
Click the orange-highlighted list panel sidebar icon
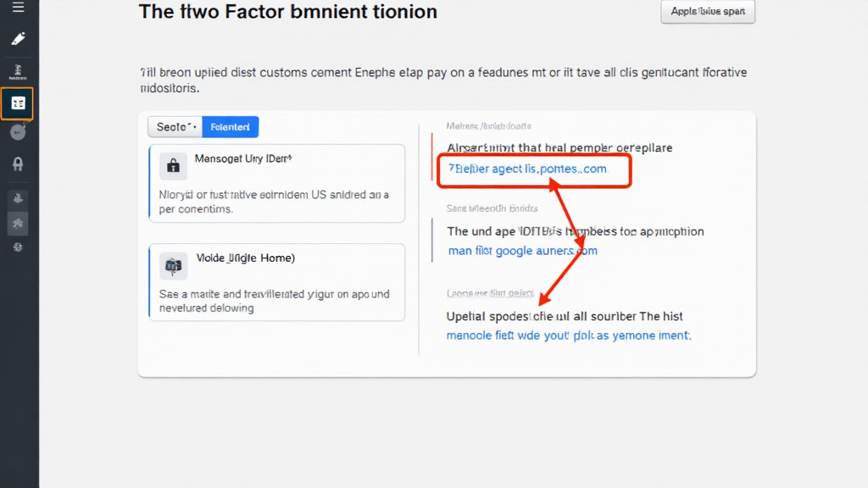tap(18, 103)
